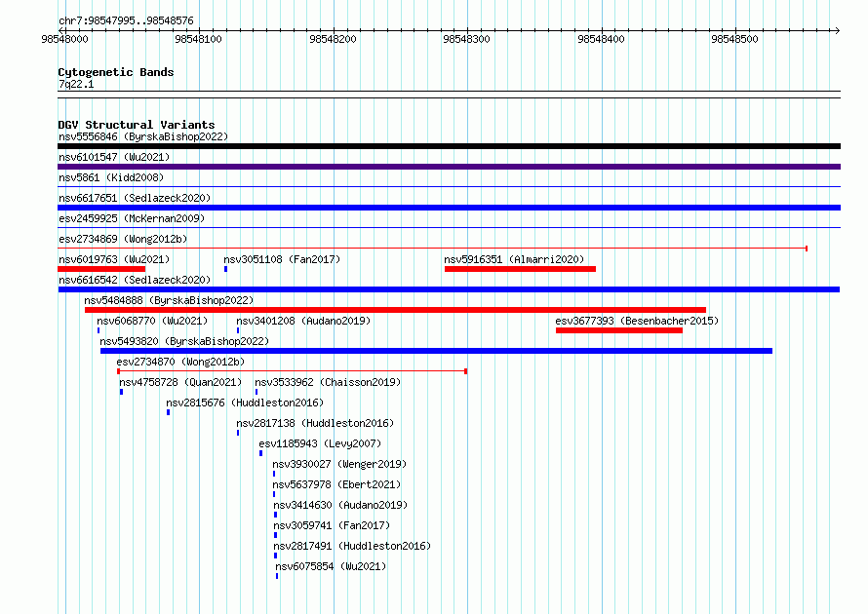Select the black nsv5556846 variant bar
868x614 pixels.
pos(449,146)
